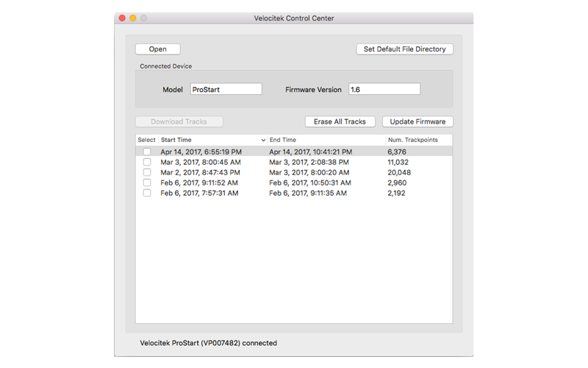This screenshot has height=368, width=588.
Task: Click Update Firmware button
Action: pos(417,121)
